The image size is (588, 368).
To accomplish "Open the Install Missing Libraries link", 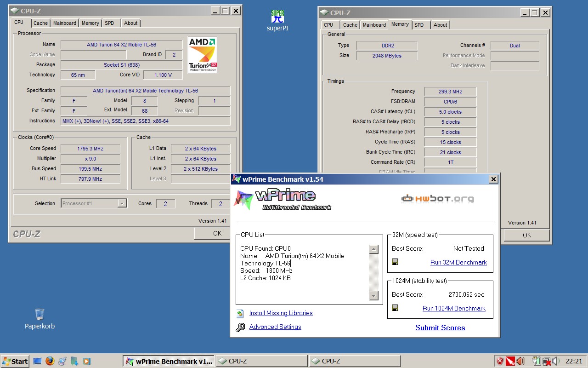I will (x=281, y=313).
